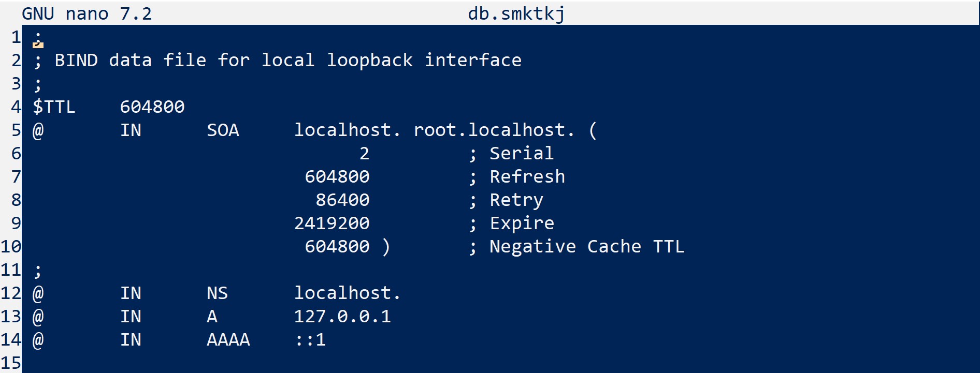This screenshot has width=980, height=373.
Task: Place cursor on the Refresh comment
Action: coord(527,177)
